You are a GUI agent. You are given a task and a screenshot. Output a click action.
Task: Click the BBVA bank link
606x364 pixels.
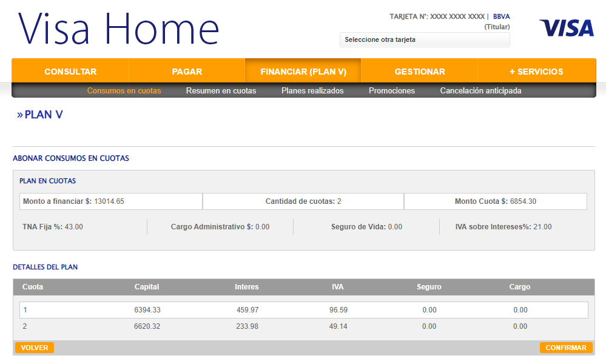(x=501, y=17)
